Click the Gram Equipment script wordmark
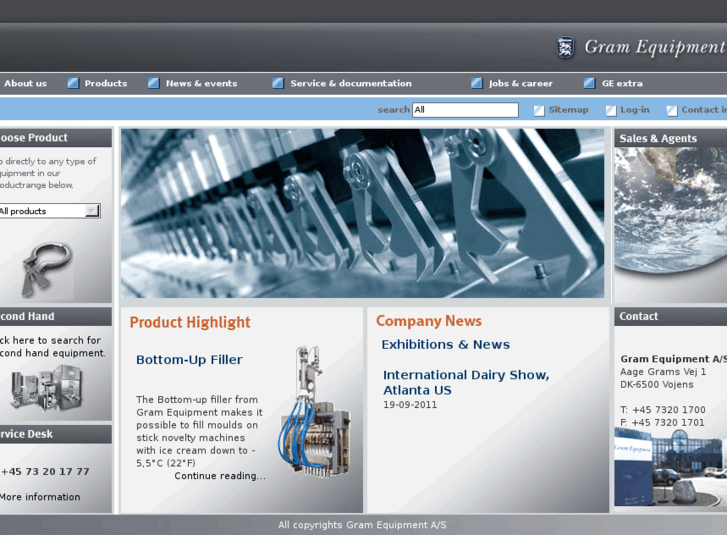Viewport: 727px width, 545px height. pyautogui.click(x=654, y=47)
